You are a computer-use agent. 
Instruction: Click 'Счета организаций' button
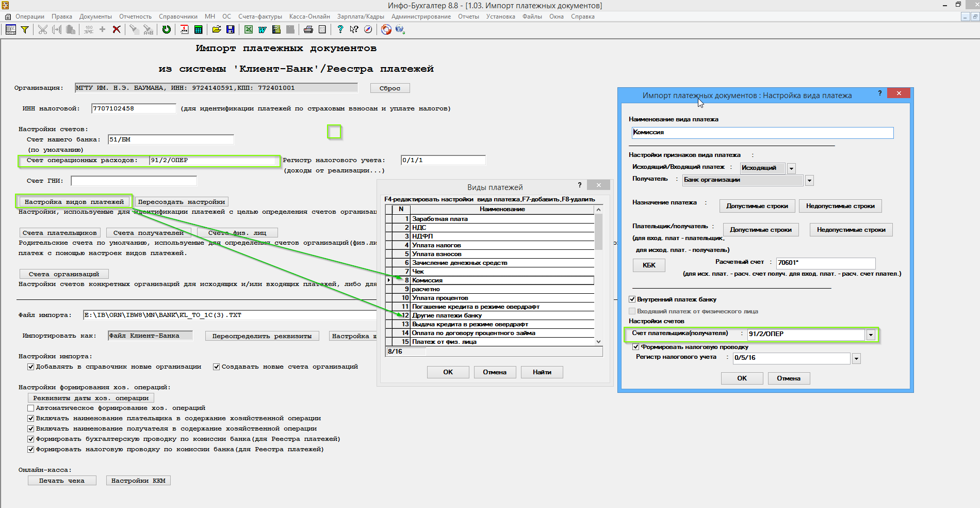[x=64, y=274]
